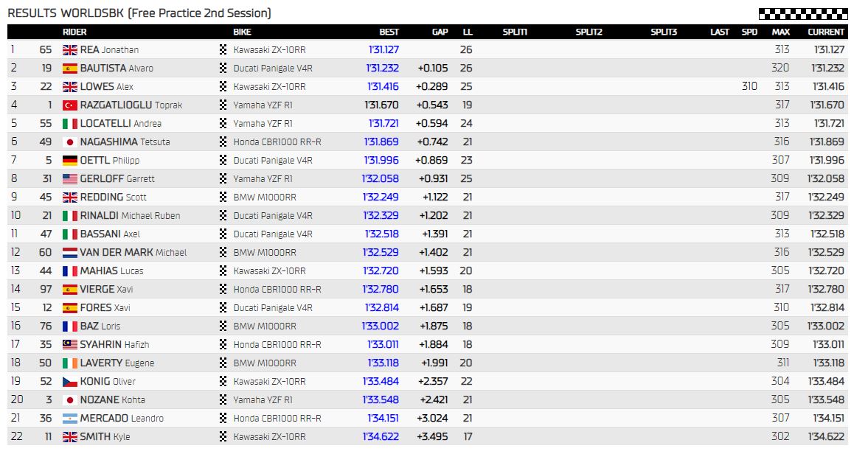Image resolution: width=868 pixels, height=454 pixels.
Task: Click rider name OETTL Philipp
Action: (110, 161)
